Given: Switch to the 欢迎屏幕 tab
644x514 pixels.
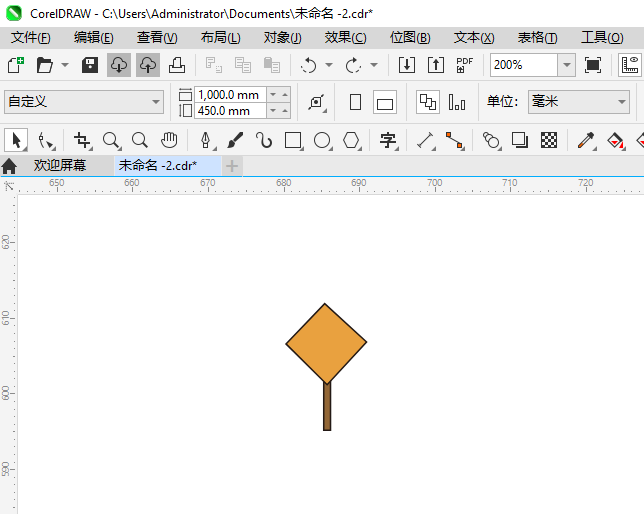Looking at the screenshot, I should point(60,166).
